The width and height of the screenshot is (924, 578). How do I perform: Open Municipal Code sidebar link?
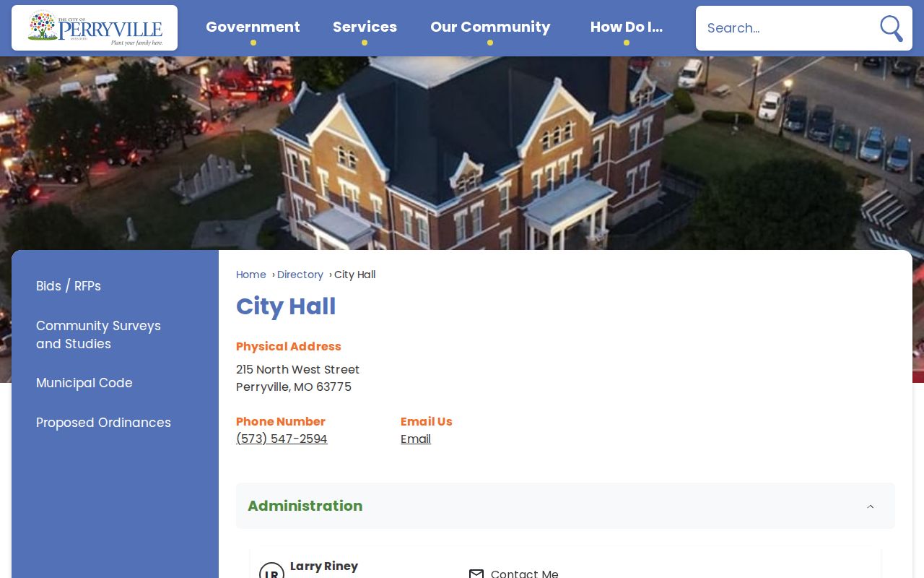84,383
